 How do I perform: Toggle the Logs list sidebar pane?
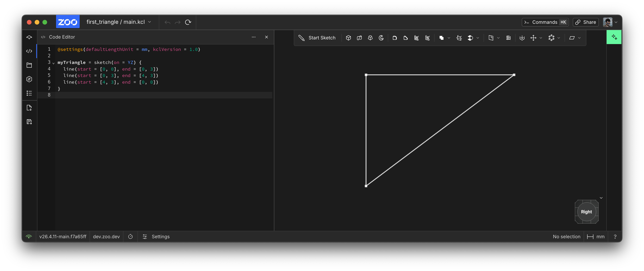[29, 93]
